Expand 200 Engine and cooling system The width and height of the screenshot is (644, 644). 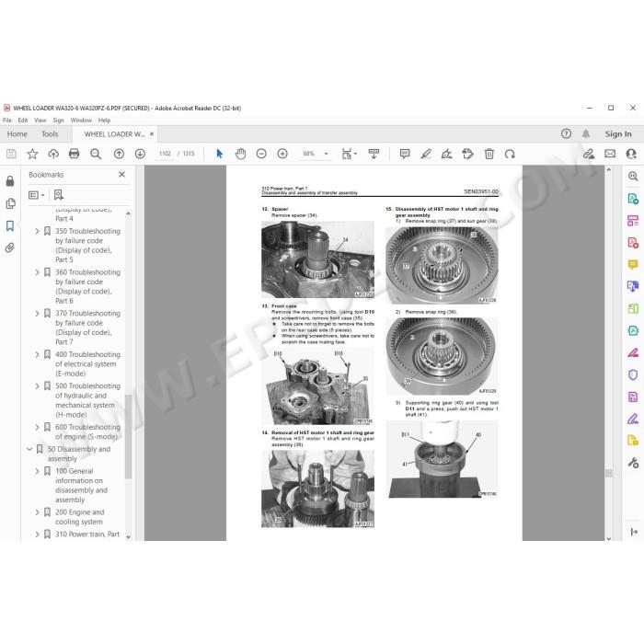click(37, 512)
